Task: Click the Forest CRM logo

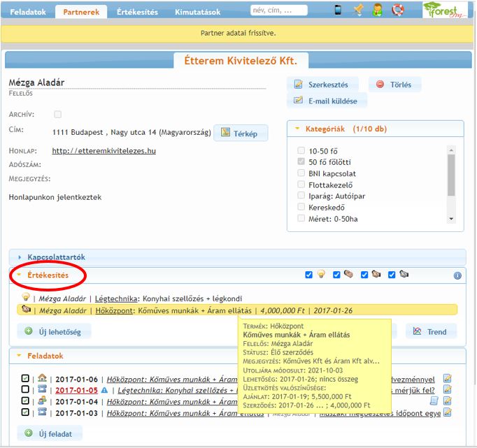Action: 445,10
